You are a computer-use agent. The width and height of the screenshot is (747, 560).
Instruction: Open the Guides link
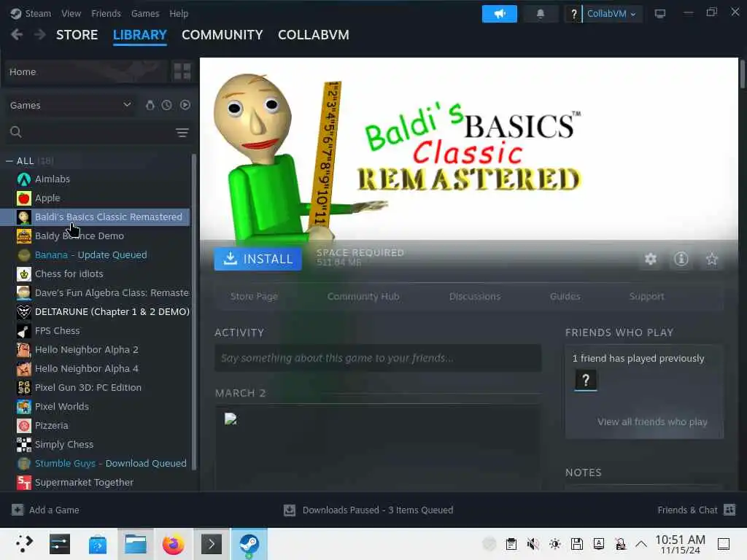point(565,296)
